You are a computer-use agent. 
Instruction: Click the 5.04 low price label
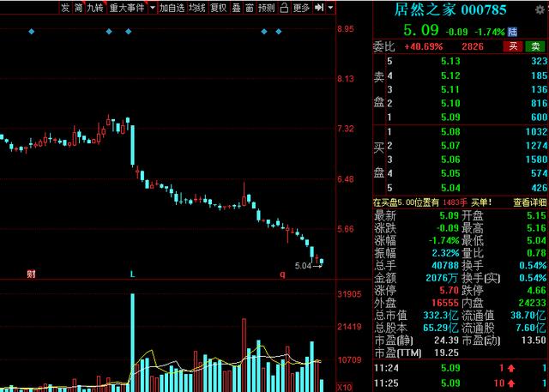(303, 266)
